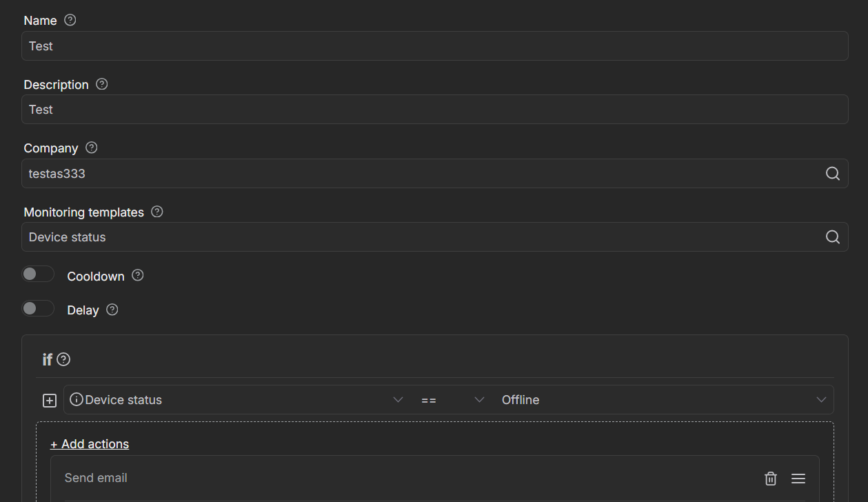Click the help icon next to Name
Viewport: 868px width, 502px height.
70,20
